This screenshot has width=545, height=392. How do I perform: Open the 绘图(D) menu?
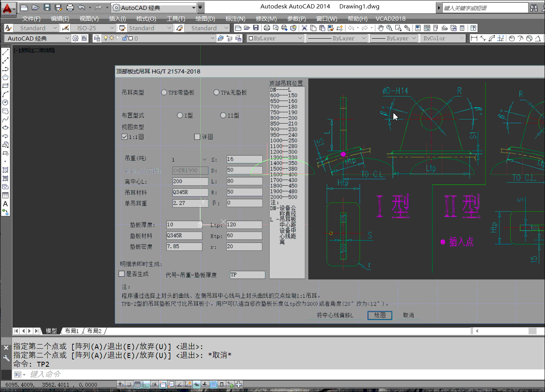click(x=205, y=18)
